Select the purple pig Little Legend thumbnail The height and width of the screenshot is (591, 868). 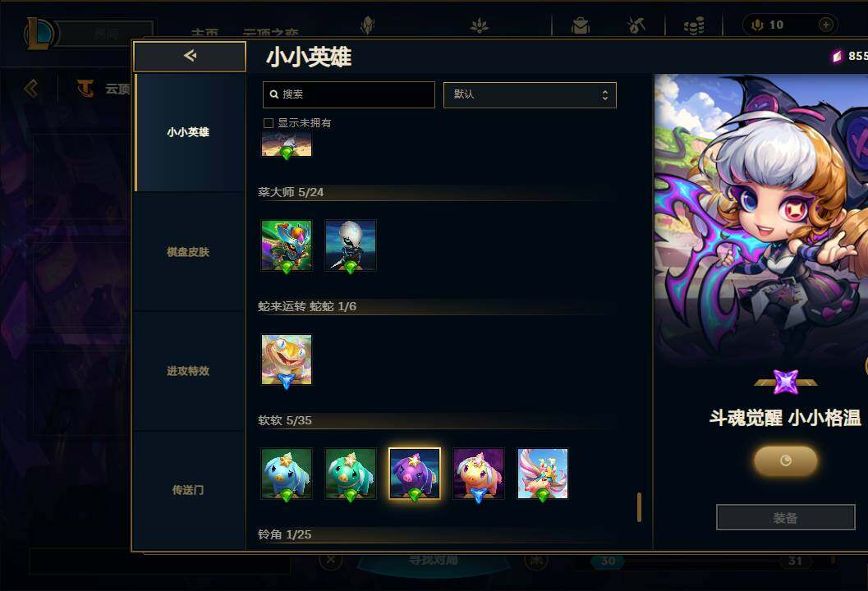coord(415,474)
